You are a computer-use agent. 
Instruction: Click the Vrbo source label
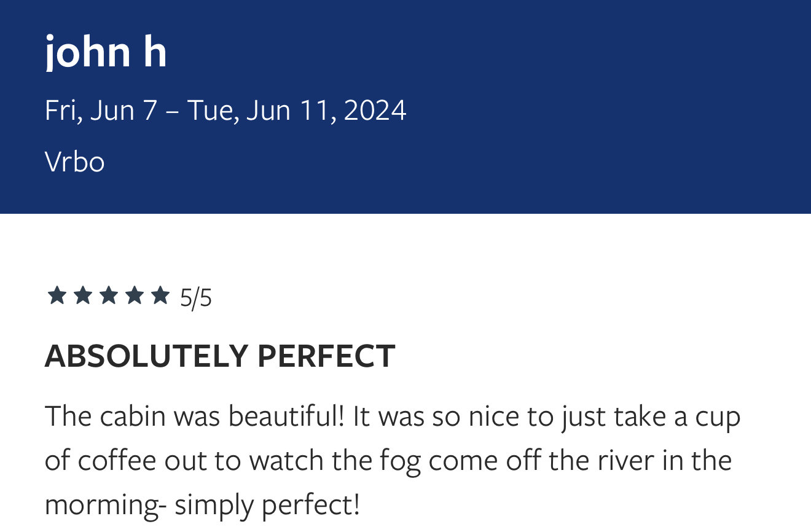pos(74,162)
